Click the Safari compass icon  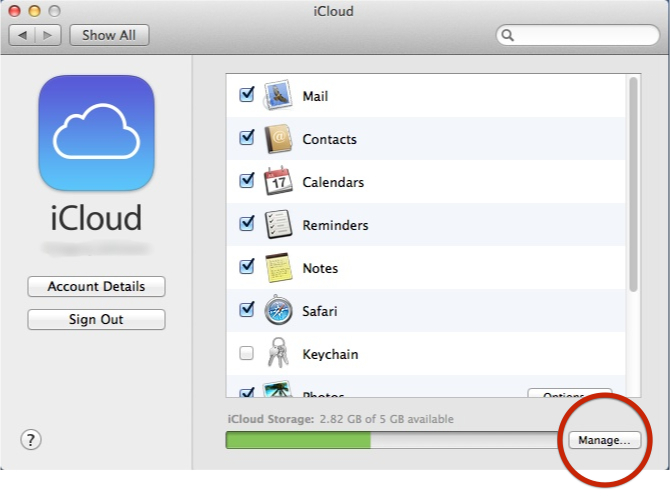(277, 311)
